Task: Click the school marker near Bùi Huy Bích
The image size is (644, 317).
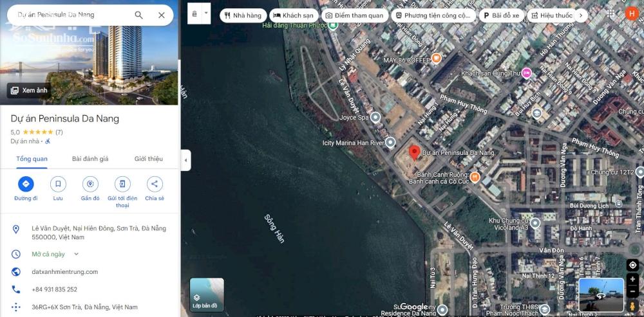Action: click(x=536, y=113)
